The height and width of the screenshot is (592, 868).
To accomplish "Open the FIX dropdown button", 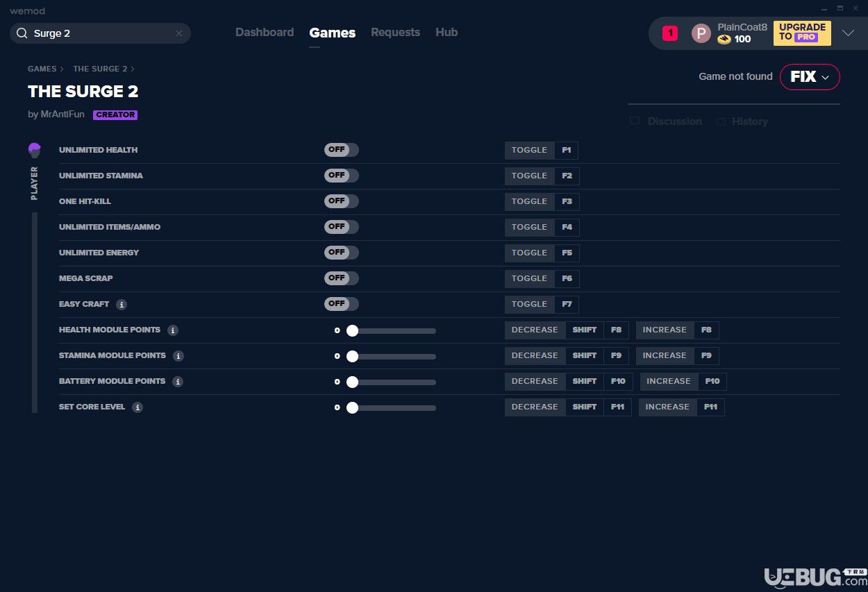I will (810, 77).
